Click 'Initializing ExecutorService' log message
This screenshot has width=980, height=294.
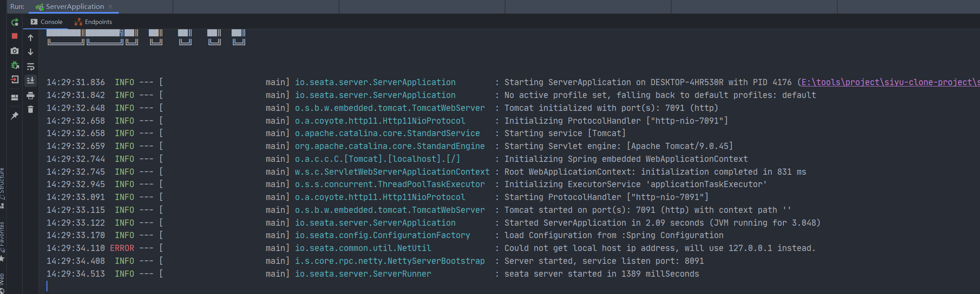(636, 184)
